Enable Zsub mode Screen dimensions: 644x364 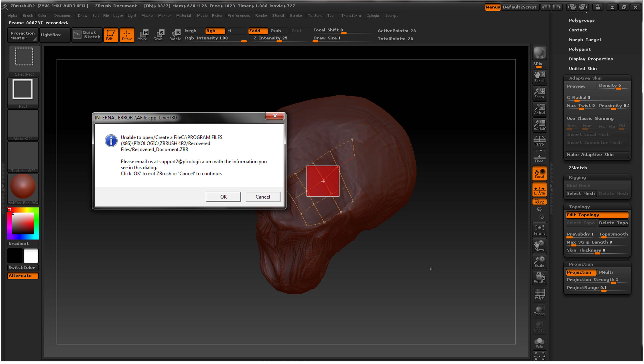(276, 31)
